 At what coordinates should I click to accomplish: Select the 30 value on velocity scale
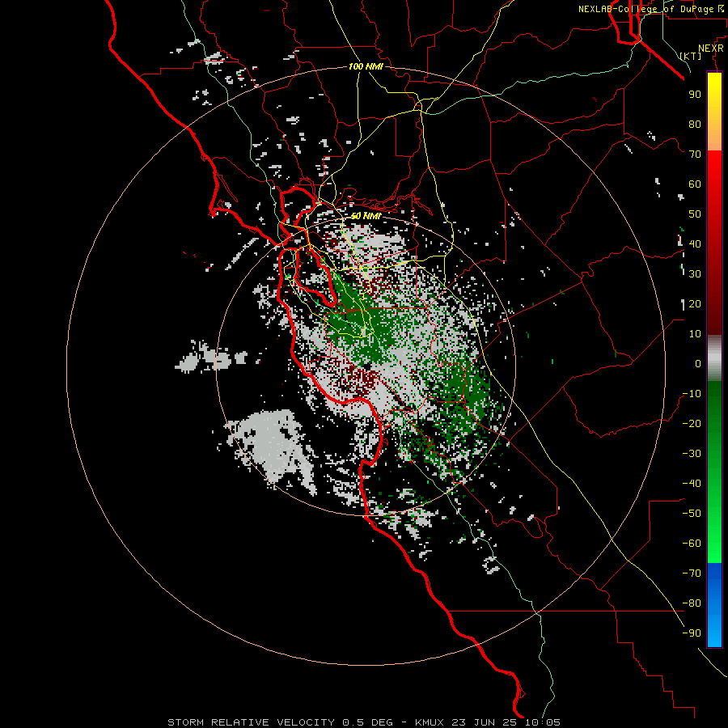coord(695,274)
